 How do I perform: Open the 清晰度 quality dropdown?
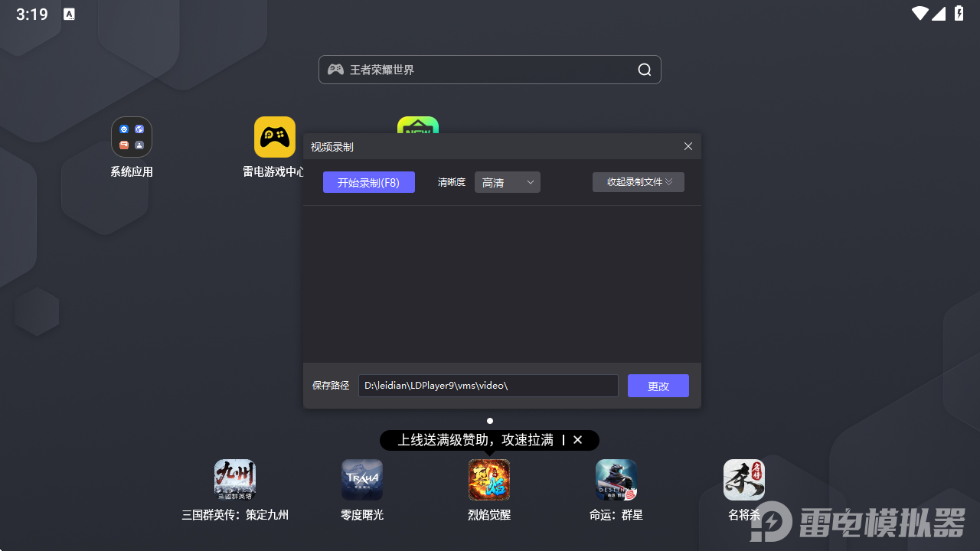tap(507, 182)
